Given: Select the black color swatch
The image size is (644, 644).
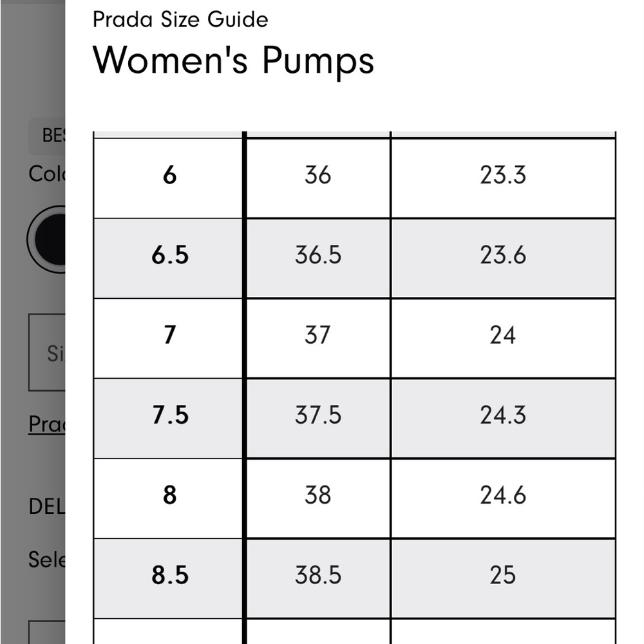Looking at the screenshot, I should click(x=46, y=239).
